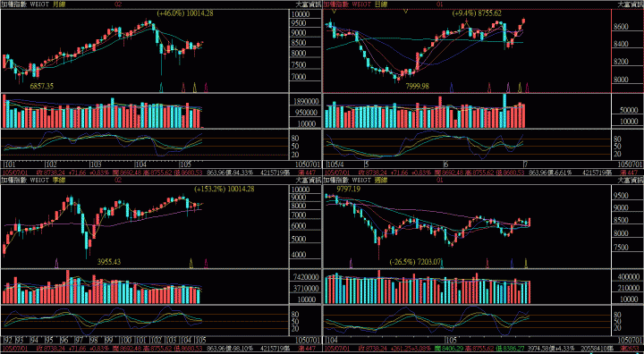
Task: Click year 102 on 月線 time axis
Action: [51, 164]
